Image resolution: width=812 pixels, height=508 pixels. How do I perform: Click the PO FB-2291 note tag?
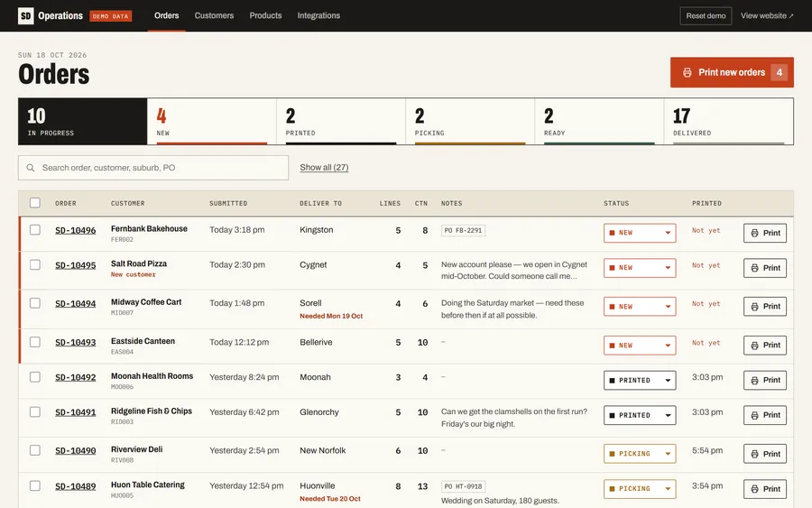(x=463, y=230)
